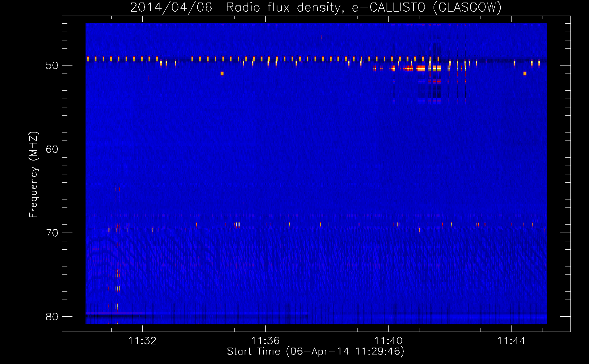Viewport: 589px width, 364px height.
Task: Click the 'Start Time (06-Apr-14 11:29:46)' label
Action: tap(316, 352)
